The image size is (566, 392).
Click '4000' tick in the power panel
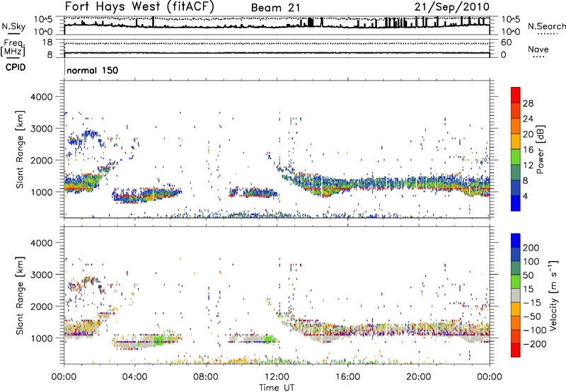tap(41, 97)
